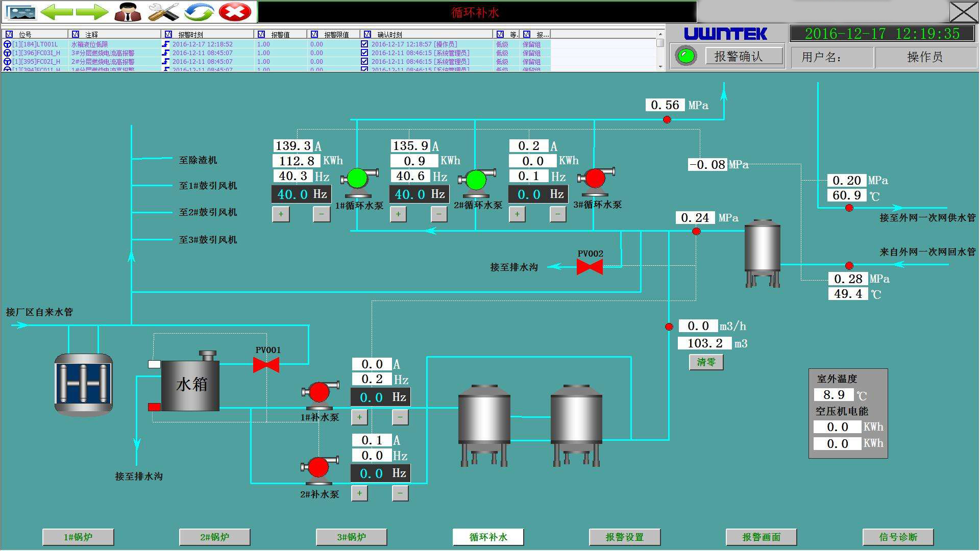This screenshot has width=980, height=551.
Task: Click the green forward arrow
Action: 92,12
